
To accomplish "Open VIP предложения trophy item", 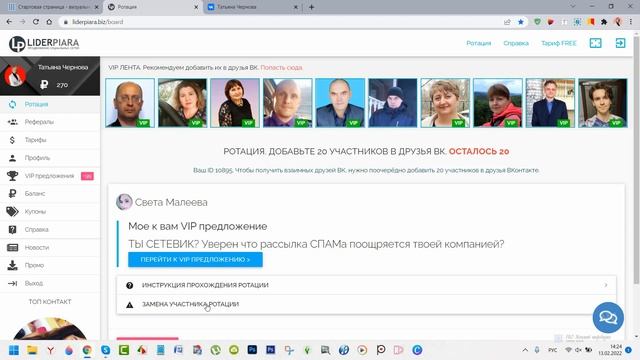I will 50,176.
